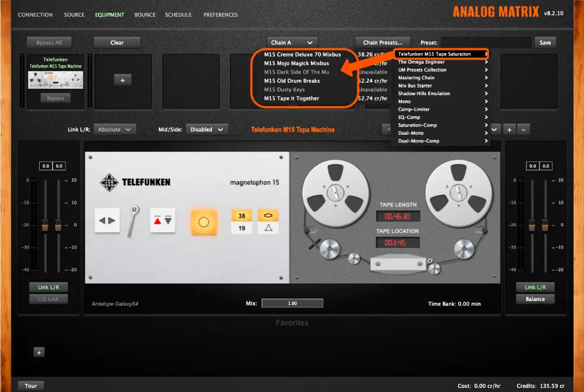Select M15 Tape it Together preset

point(291,98)
